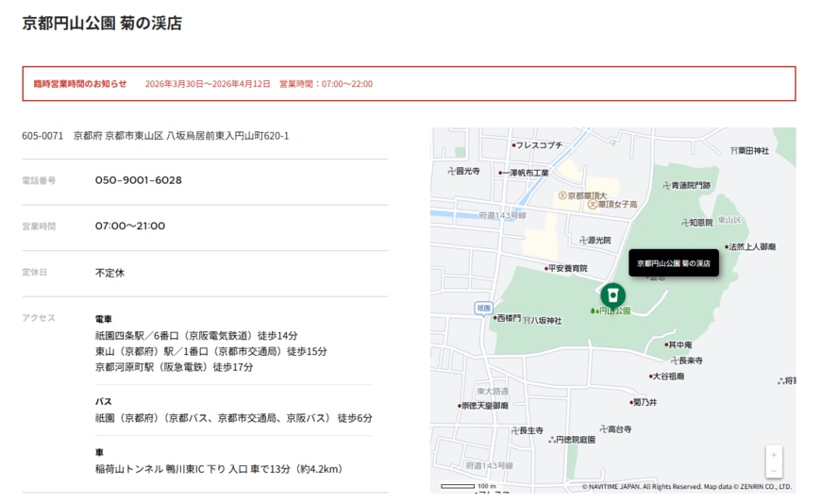
Task: Click the store name tooltip on map
Action: [x=673, y=263]
